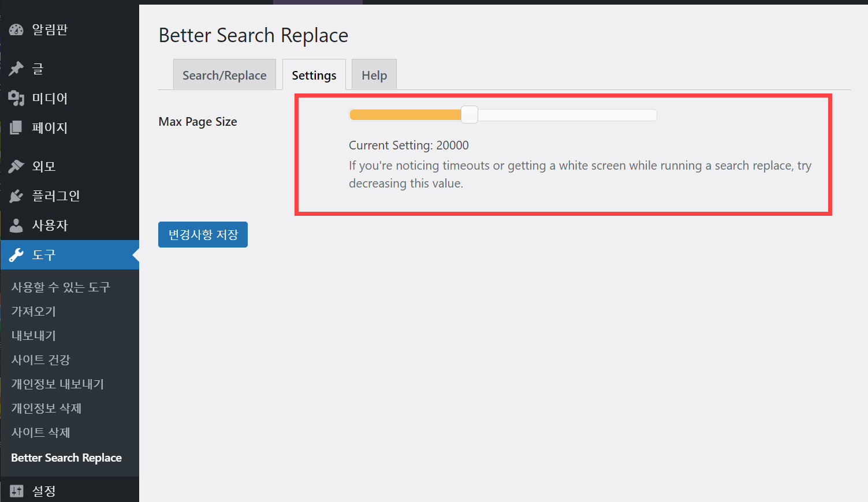
Task: Click the dashboard gauge icon beside 알림판
Action: tap(16, 30)
